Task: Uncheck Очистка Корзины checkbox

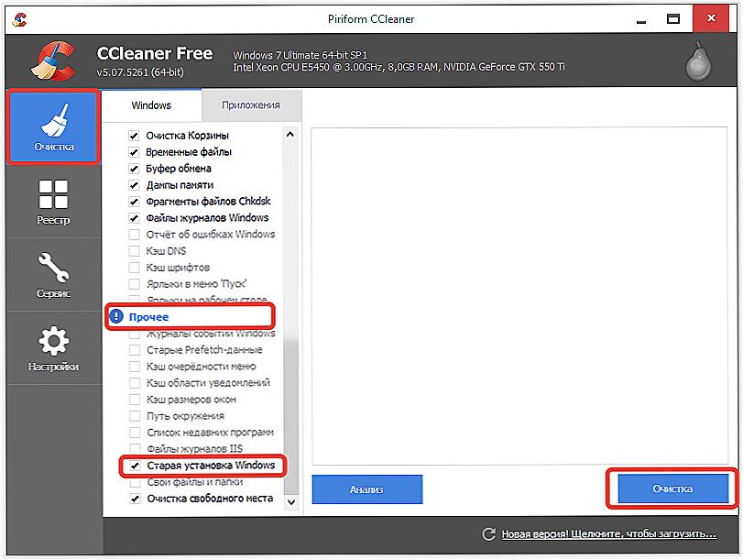Action: (135, 136)
